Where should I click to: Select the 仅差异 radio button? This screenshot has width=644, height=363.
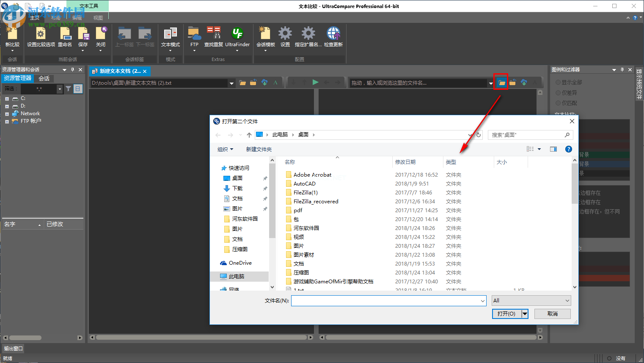(x=558, y=93)
